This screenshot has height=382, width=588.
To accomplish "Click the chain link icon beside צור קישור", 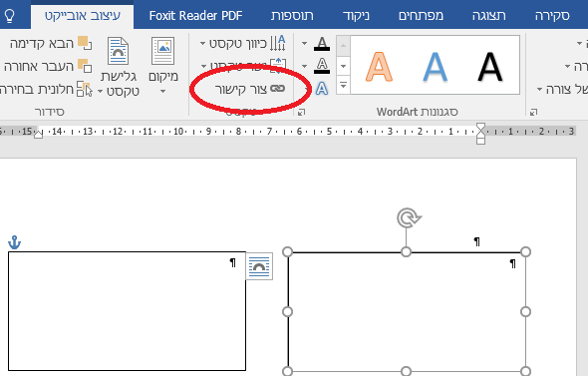I will [277, 89].
